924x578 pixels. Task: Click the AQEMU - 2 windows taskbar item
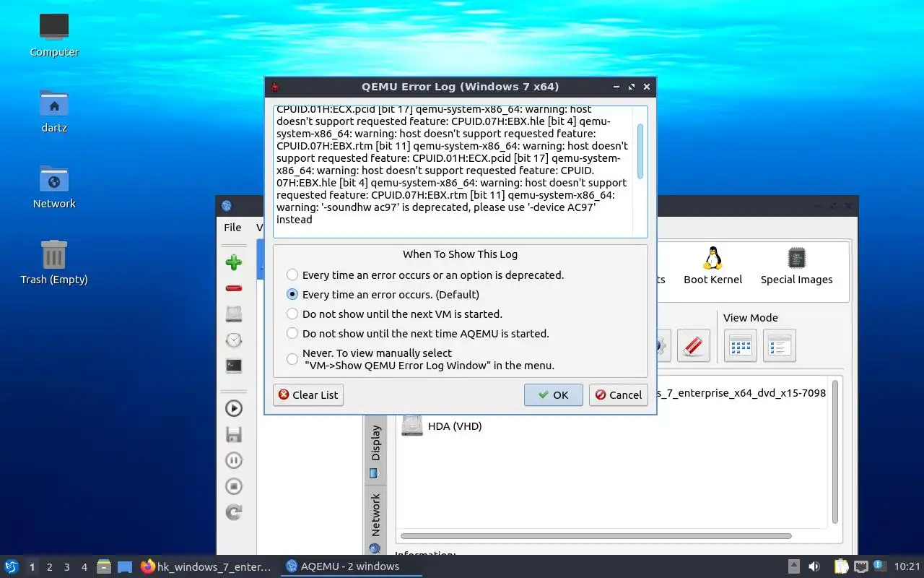tap(350, 566)
